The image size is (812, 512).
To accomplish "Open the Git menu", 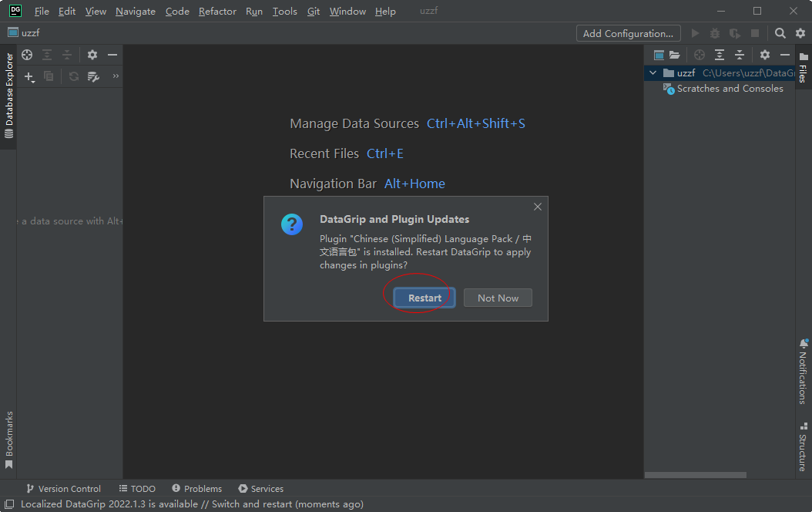I will pos(314,11).
